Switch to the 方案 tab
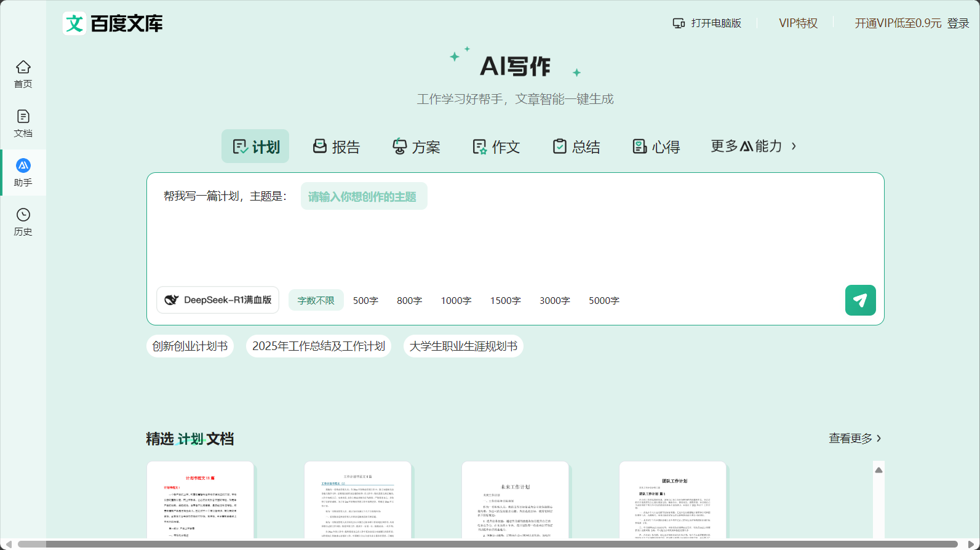The width and height of the screenshot is (980, 550). point(416,146)
